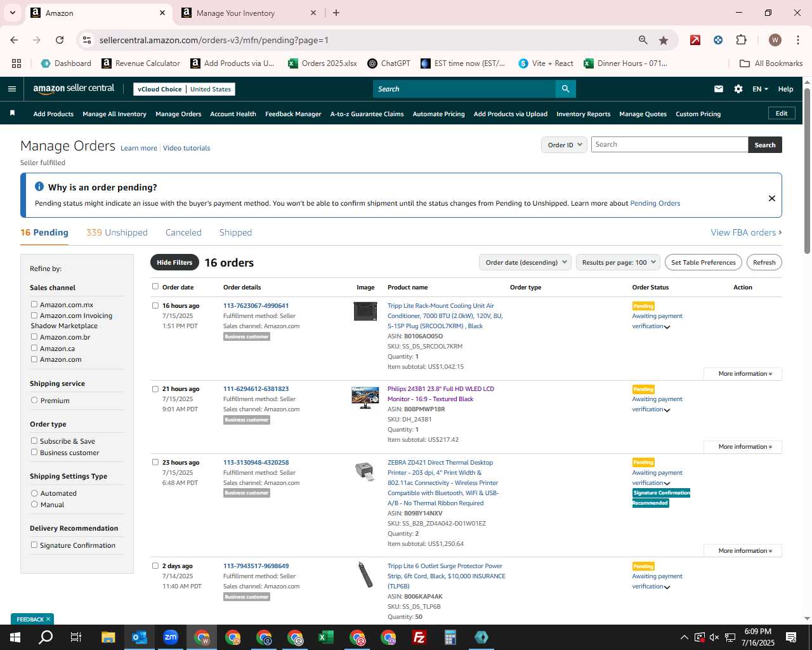
Task: Check the Business customer order type filter
Action: pyautogui.click(x=34, y=452)
